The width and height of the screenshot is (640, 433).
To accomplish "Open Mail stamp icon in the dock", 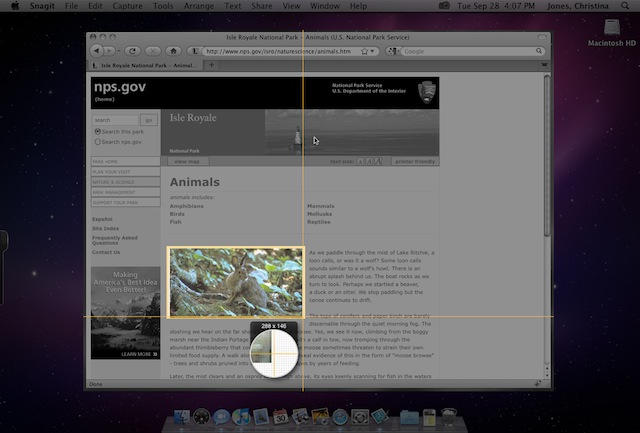I will click(261, 417).
